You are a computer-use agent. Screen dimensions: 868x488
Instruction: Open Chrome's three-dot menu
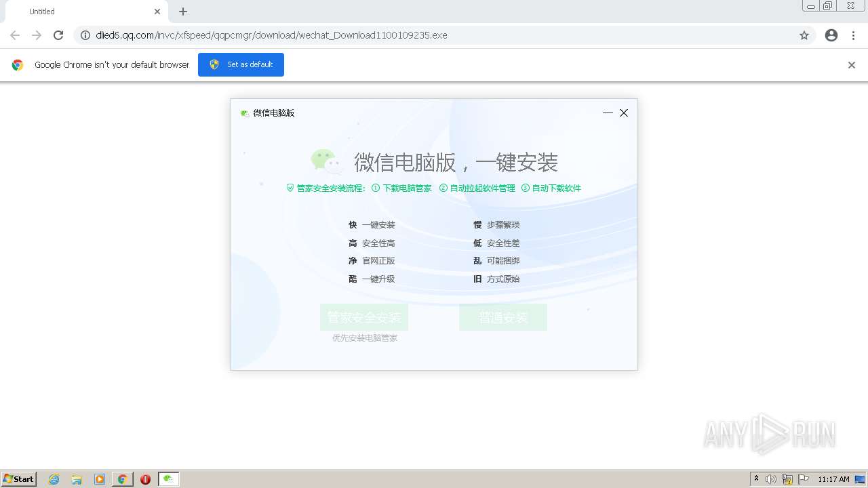pos(853,35)
